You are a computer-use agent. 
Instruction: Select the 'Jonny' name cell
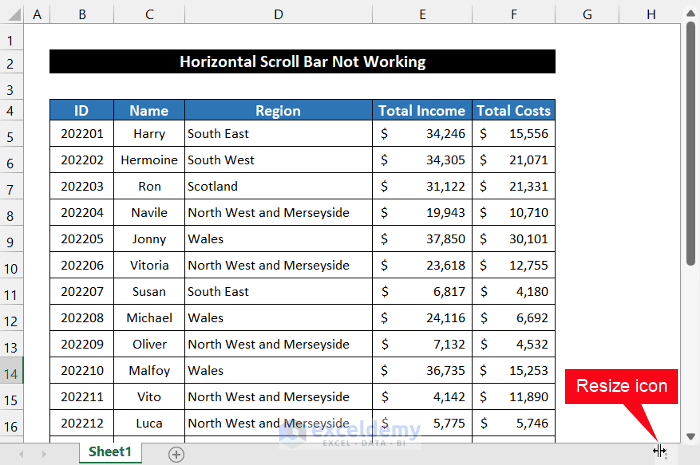[149, 239]
